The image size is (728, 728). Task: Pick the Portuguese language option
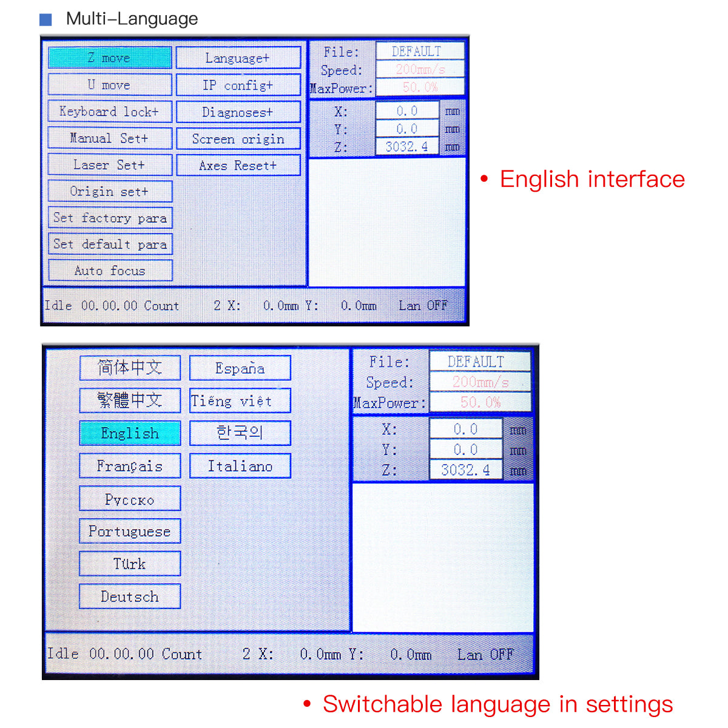[x=130, y=531]
